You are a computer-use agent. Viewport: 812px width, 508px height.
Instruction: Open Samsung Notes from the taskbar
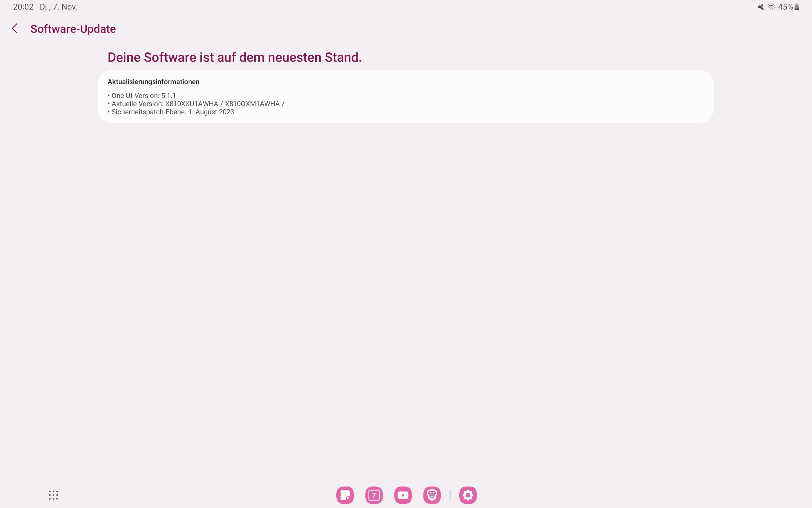tap(345, 495)
